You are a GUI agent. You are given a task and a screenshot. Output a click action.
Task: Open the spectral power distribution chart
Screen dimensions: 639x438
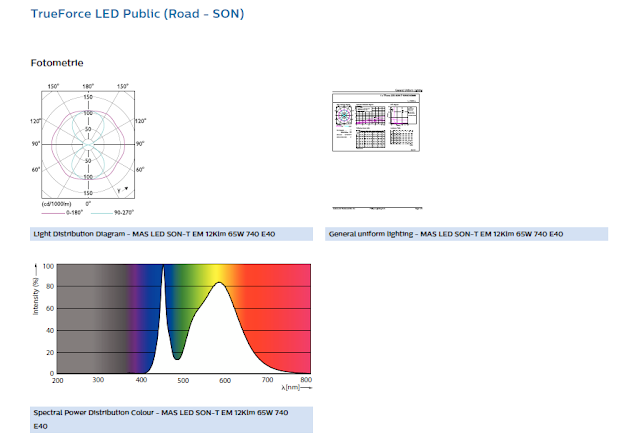(172, 327)
